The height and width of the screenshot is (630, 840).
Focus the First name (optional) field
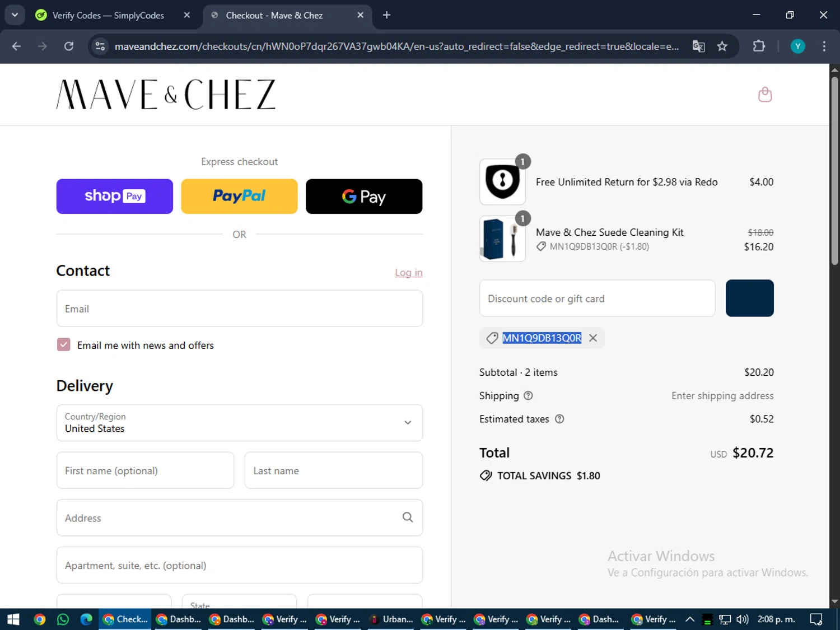145,470
